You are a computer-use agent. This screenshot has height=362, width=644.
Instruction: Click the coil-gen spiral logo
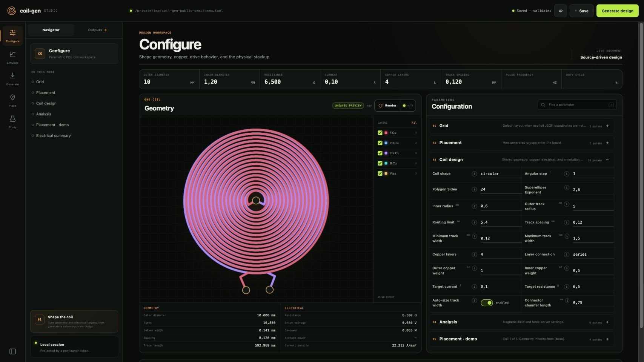(x=12, y=11)
